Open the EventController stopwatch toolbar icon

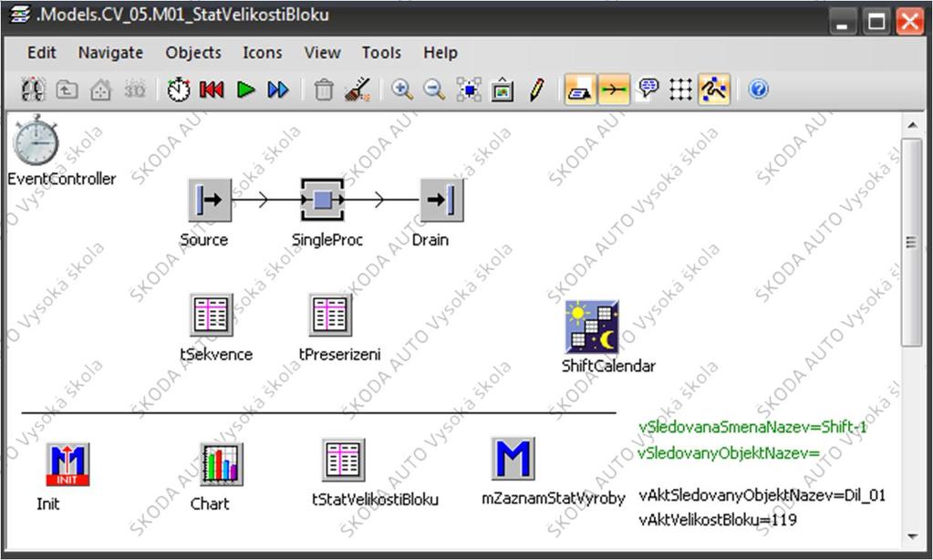point(179,90)
